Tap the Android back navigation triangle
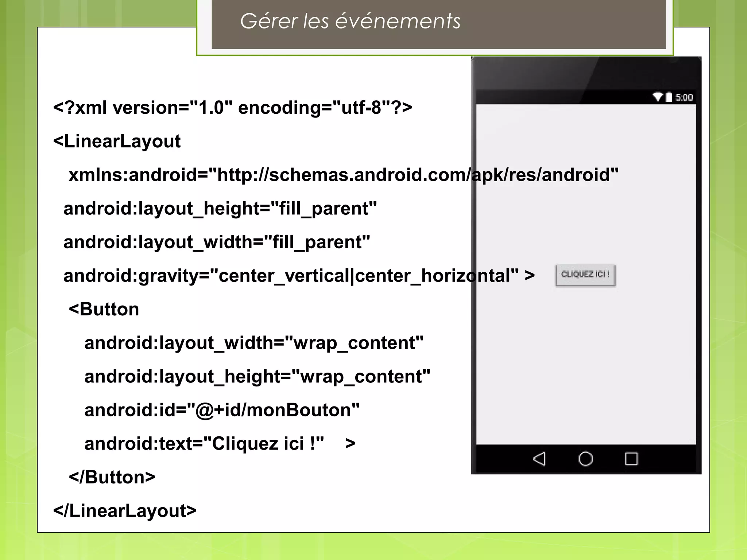Image resolution: width=747 pixels, height=560 pixels. 539,459
